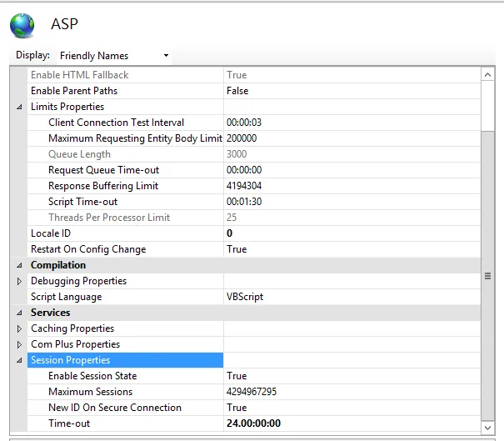Collapse the Limits Properties group

(x=20, y=108)
